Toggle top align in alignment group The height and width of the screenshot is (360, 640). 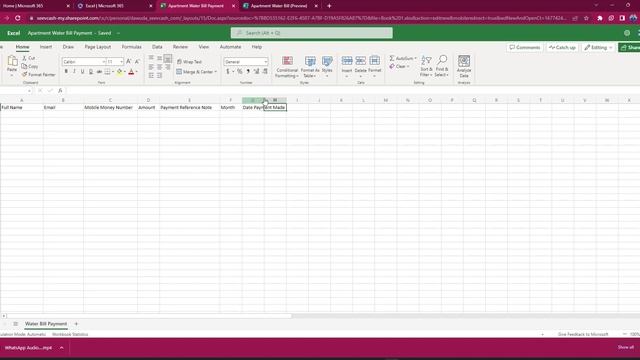[151, 58]
